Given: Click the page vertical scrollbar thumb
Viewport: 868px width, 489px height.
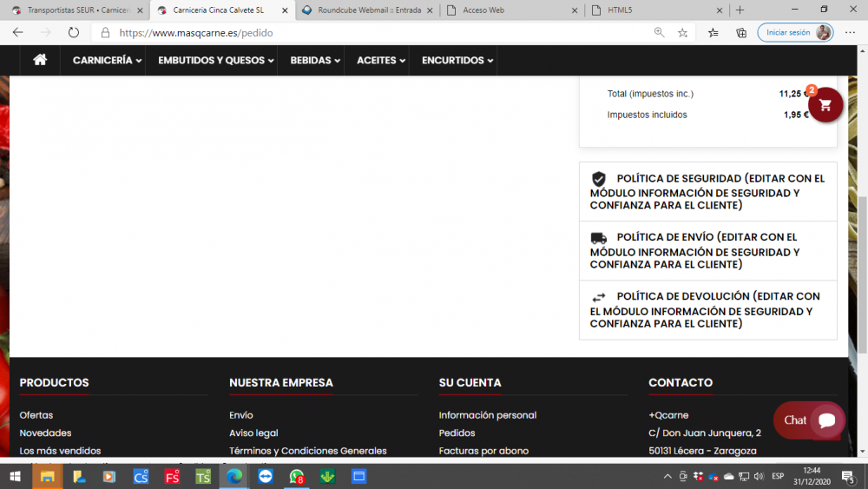Looking at the screenshot, I should pyautogui.click(x=862, y=274).
